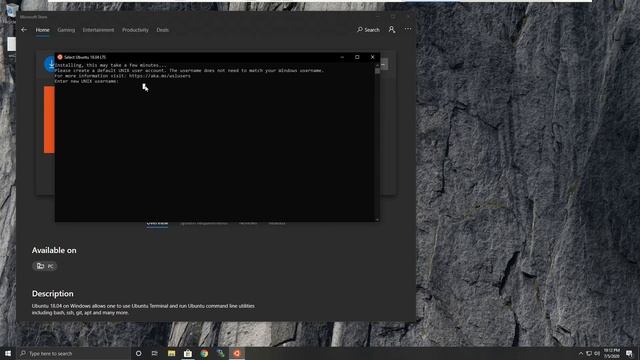Click the terminal scrollbar down arrow

[378, 220]
